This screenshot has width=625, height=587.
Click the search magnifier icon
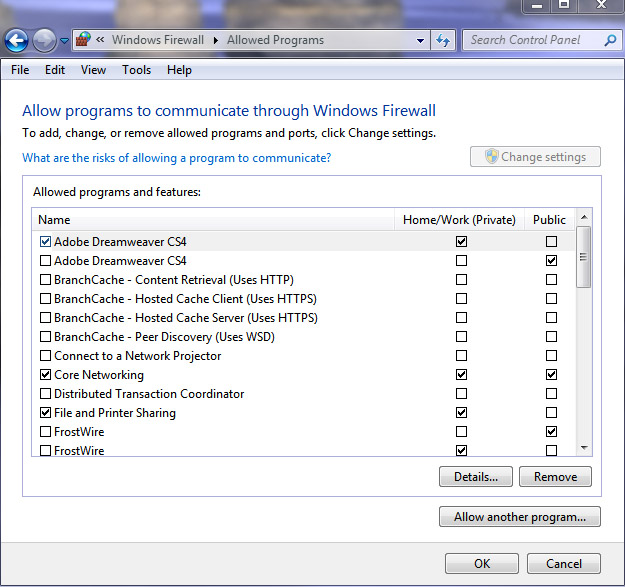click(x=610, y=40)
